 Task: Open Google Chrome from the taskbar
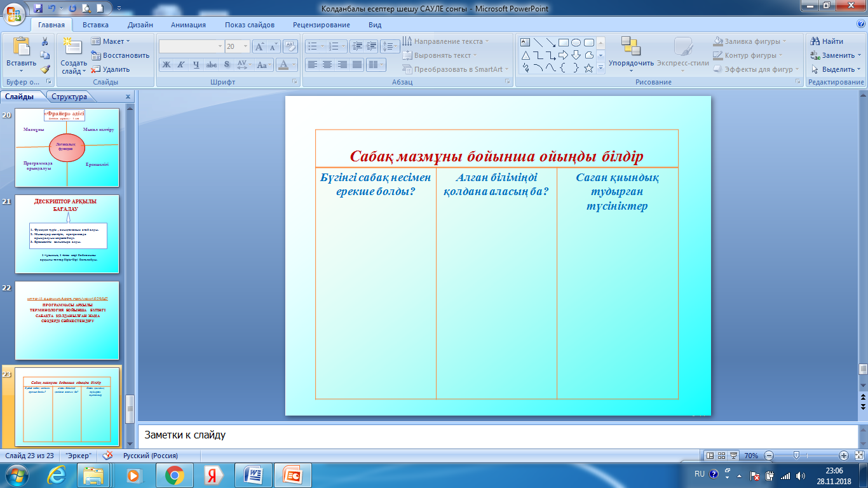pyautogui.click(x=174, y=475)
